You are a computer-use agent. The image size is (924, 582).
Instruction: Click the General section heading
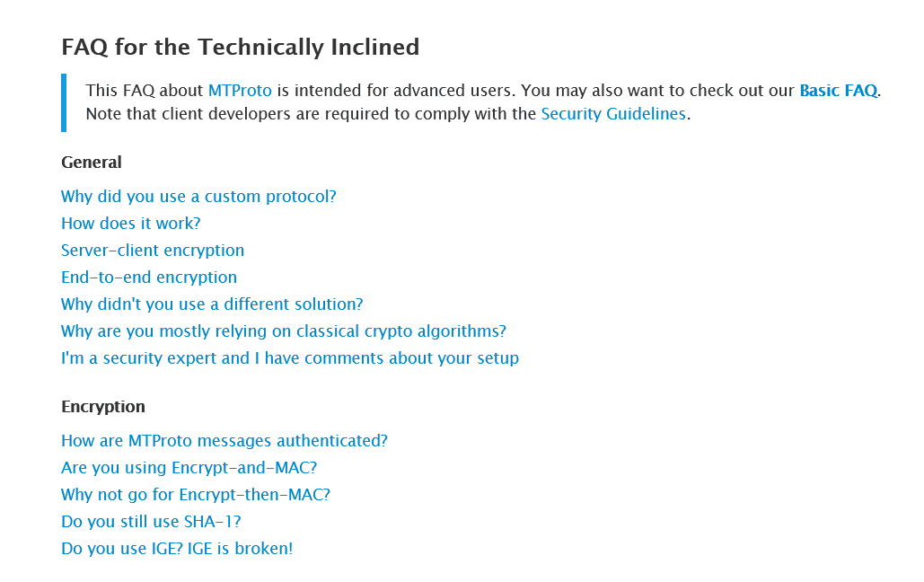coord(91,163)
